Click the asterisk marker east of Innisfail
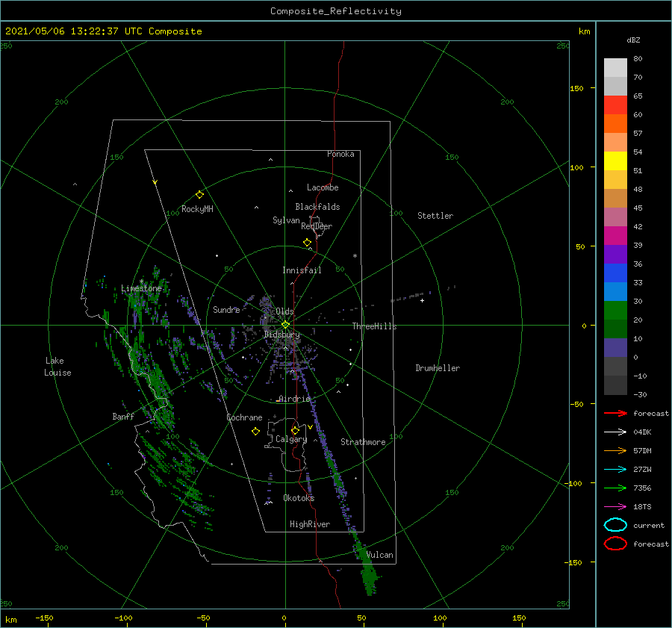This screenshot has height=628, width=672. (x=355, y=256)
